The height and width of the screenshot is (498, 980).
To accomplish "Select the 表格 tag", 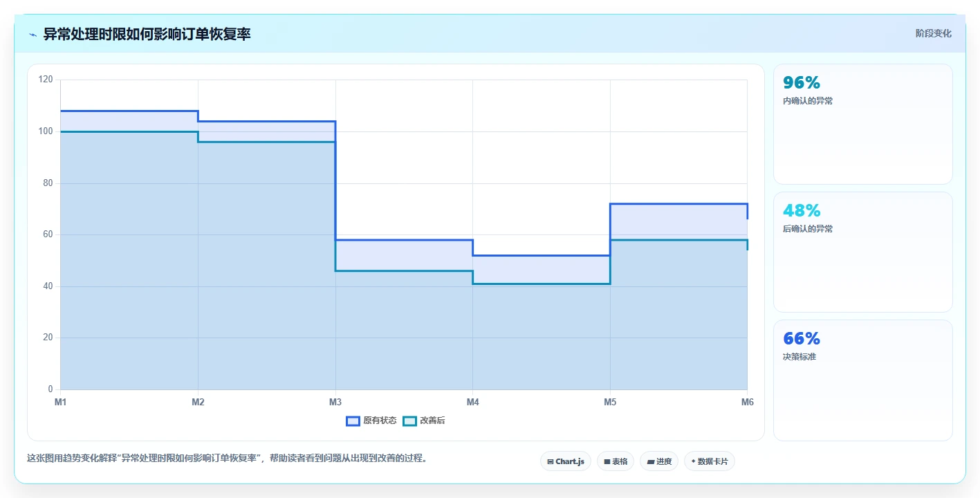I will click(615, 461).
